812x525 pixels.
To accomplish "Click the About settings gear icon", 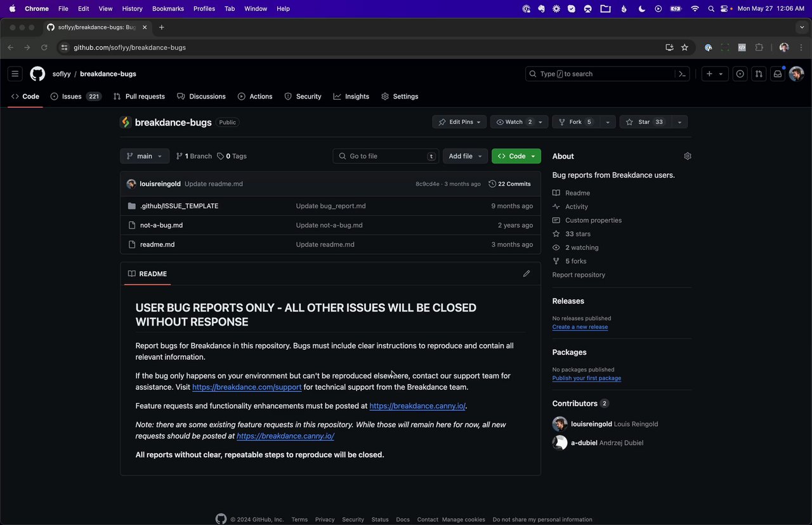I will 688,156.
